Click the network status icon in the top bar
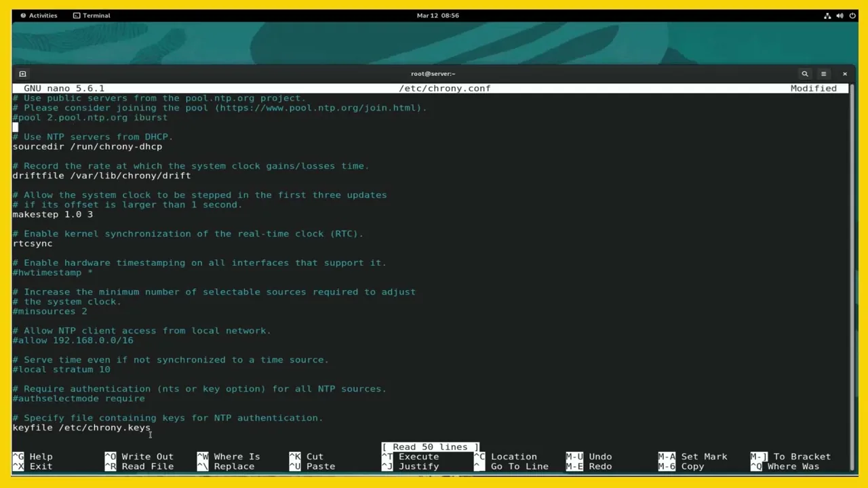The width and height of the screenshot is (868, 488). pos(827,15)
